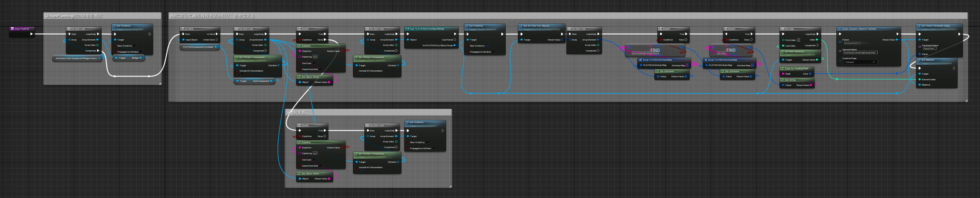
Task: Select the Create Dynamic Material Instance node title
Action: (x=858, y=28)
